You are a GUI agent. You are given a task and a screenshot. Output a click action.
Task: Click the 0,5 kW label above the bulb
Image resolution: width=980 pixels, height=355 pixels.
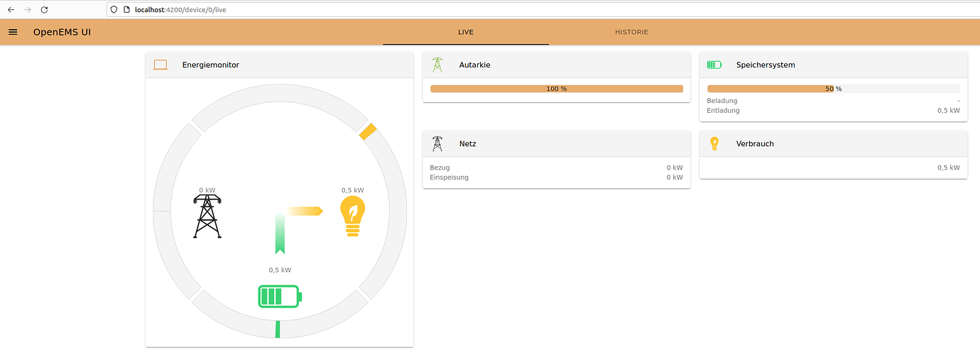point(353,190)
